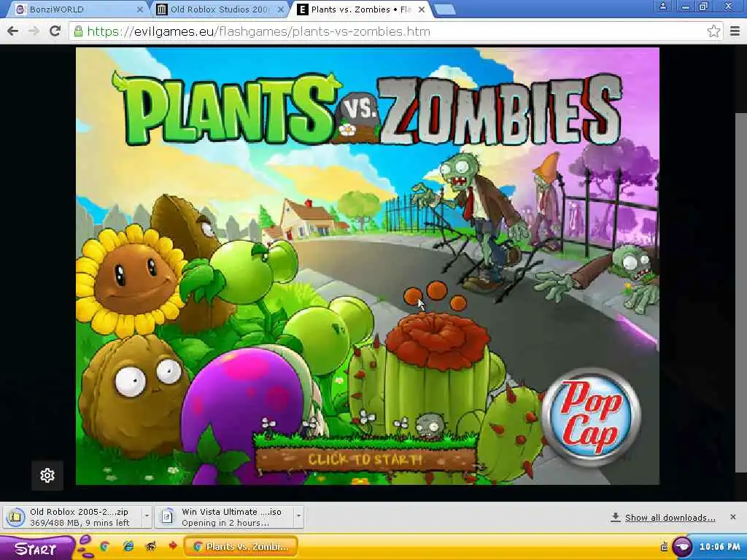This screenshot has height=560, width=747.
Task: Switch to the BonziWORLD tab
Action: 77,9
